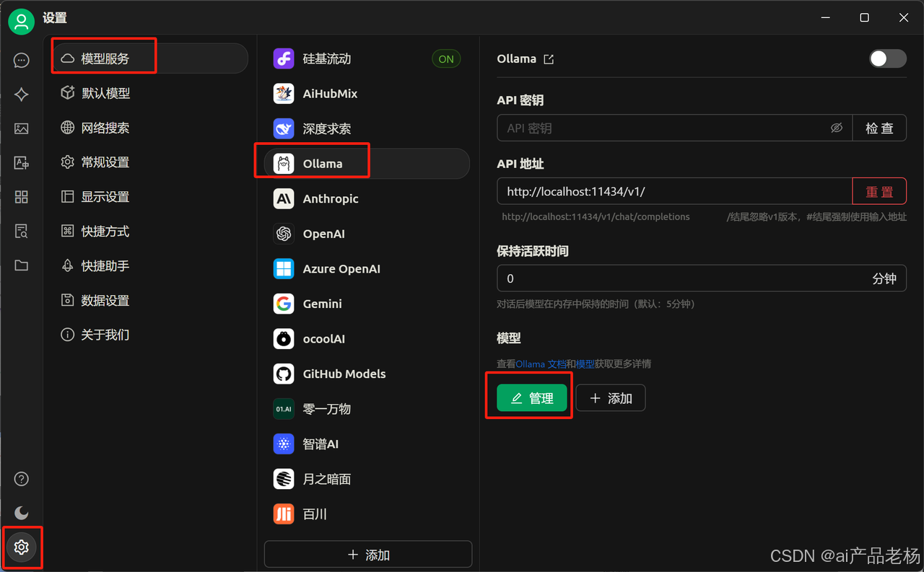Select the 硅基流动 provider
924x572 pixels.
point(367,58)
